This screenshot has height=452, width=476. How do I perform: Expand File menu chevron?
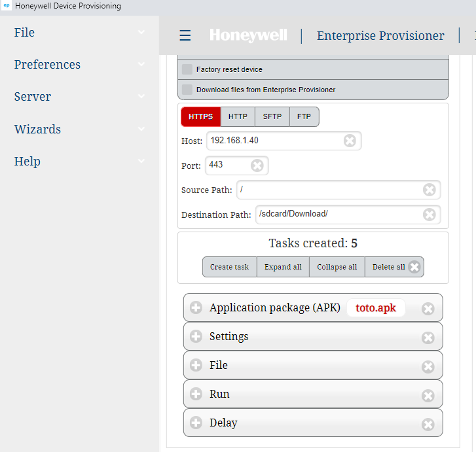141,32
